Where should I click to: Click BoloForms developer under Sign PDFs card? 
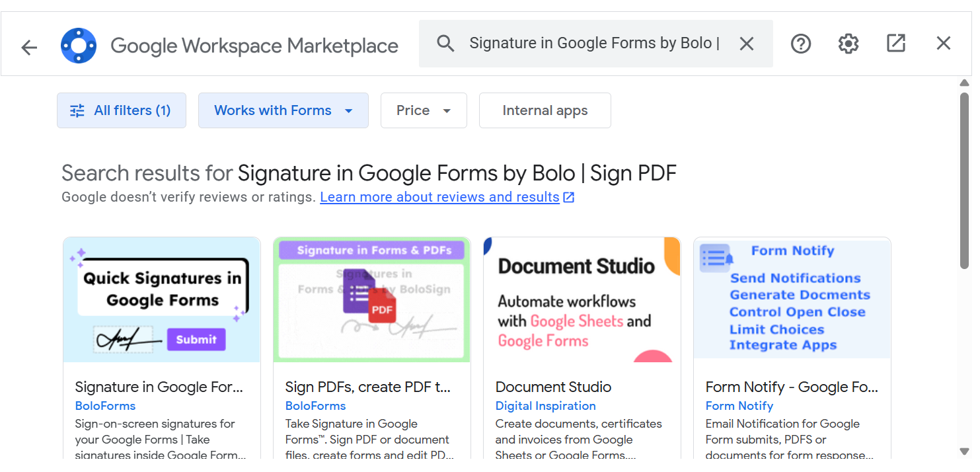click(316, 406)
